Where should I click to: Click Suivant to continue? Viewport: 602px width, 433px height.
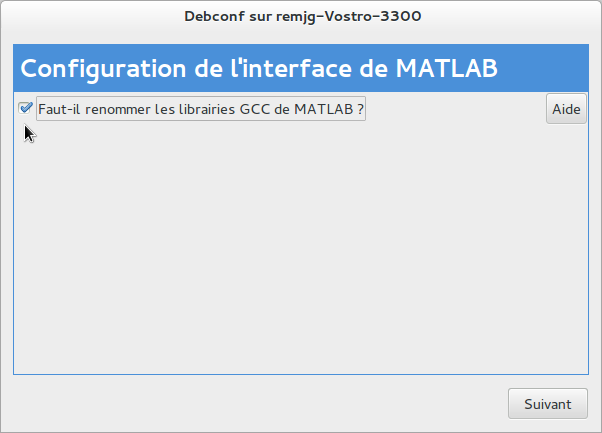(547, 404)
